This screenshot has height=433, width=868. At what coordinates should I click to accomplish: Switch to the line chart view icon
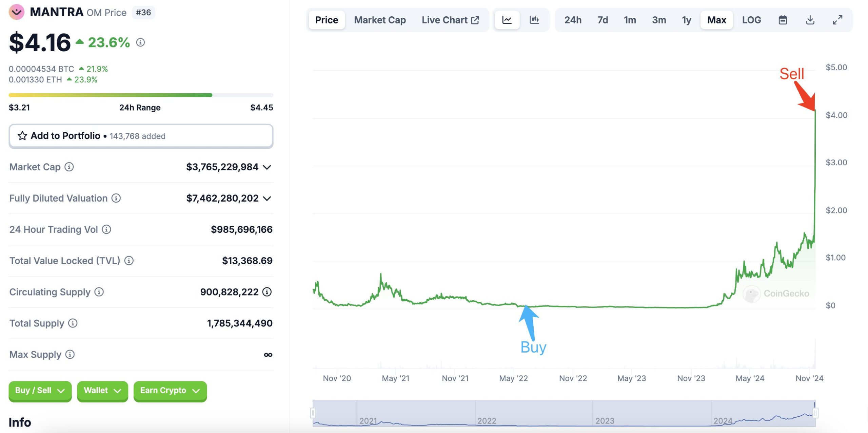click(x=507, y=20)
